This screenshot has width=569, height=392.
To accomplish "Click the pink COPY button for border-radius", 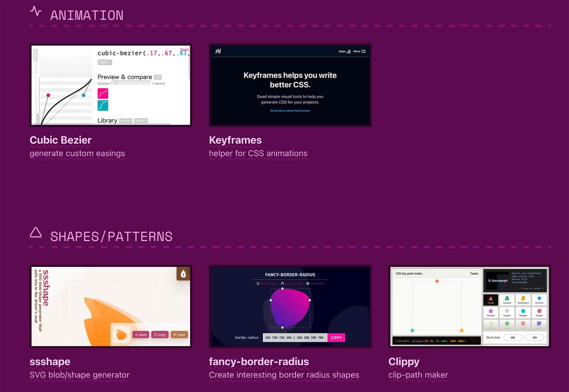I will click(336, 337).
